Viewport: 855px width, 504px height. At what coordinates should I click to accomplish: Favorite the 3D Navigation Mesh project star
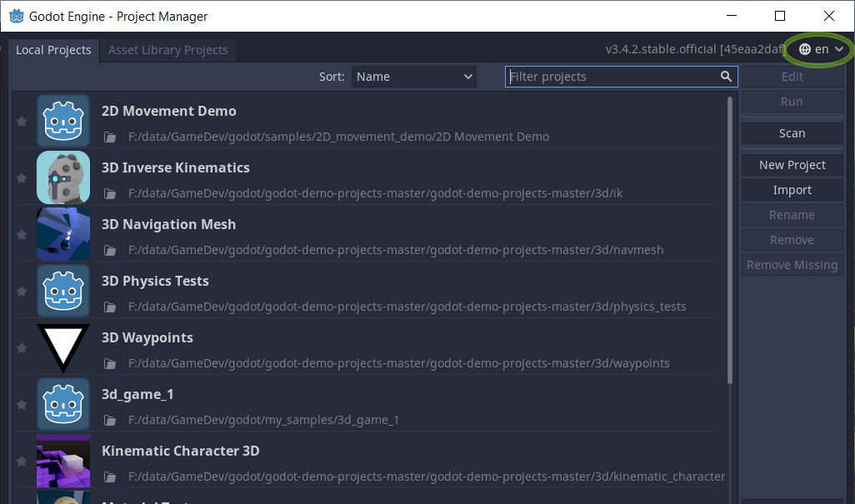(22, 235)
